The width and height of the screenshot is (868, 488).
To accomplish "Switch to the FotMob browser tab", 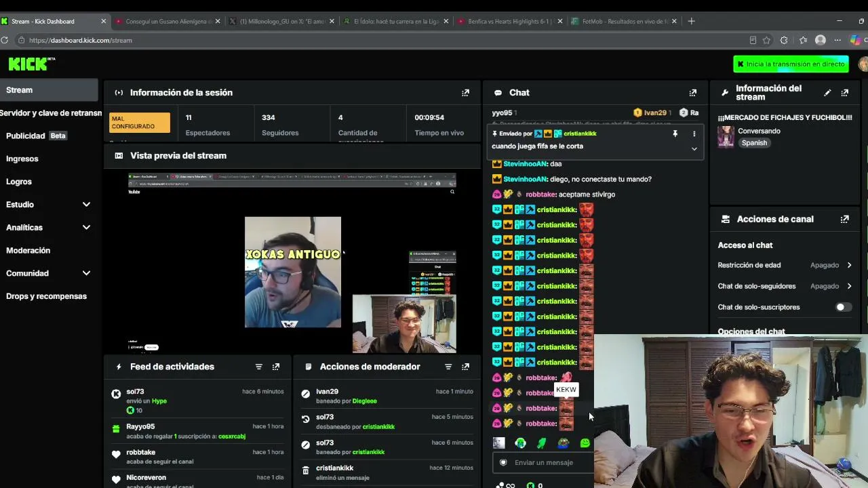I will [624, 21].
